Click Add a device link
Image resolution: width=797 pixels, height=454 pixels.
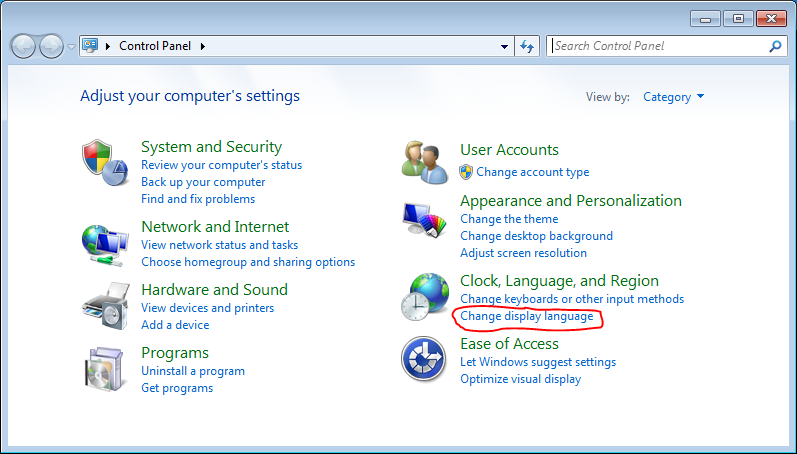(x=175, y=324)
